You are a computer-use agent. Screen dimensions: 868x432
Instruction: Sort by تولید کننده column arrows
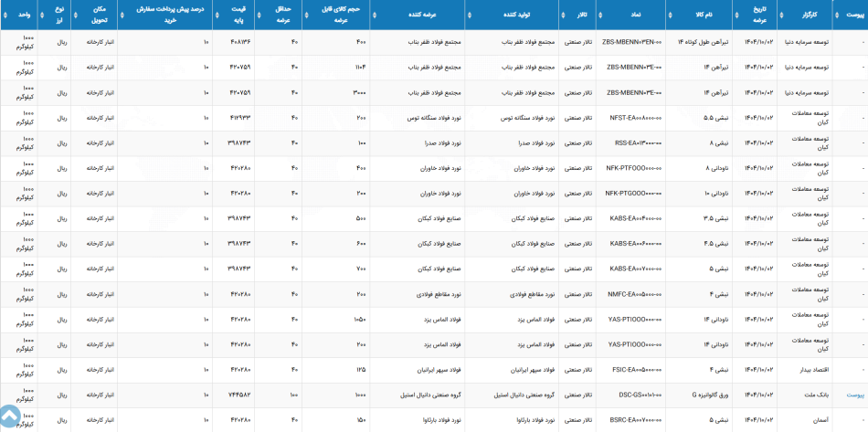tap(471, 16)
